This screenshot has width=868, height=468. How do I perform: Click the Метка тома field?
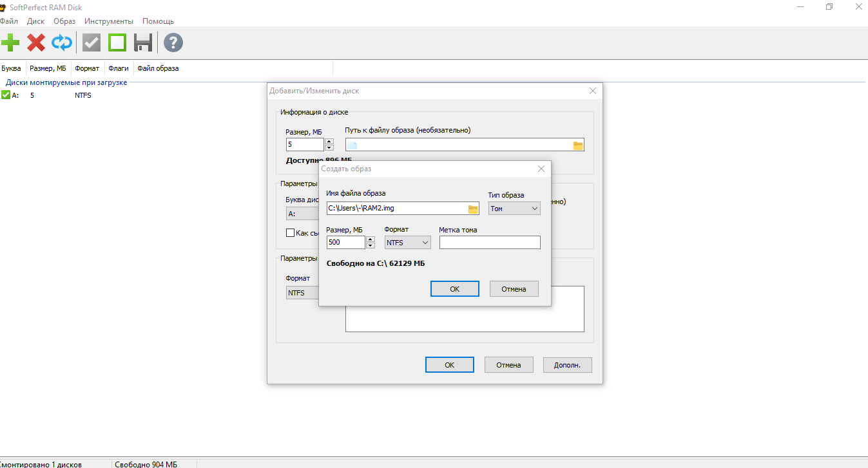(x=490, y=243)
